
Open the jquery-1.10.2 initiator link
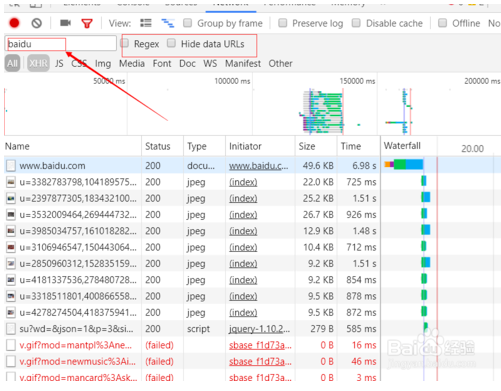259,329
